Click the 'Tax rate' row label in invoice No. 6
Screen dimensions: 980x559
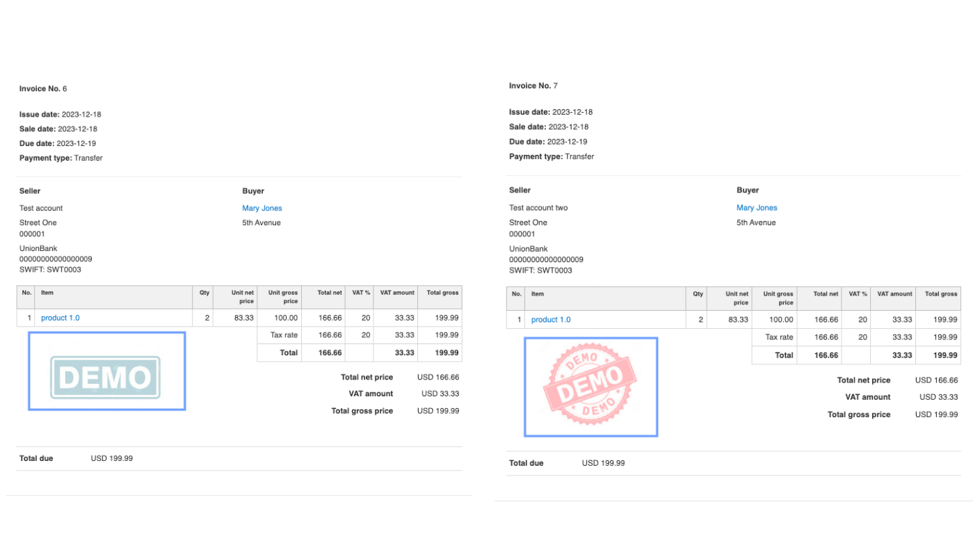284,335
